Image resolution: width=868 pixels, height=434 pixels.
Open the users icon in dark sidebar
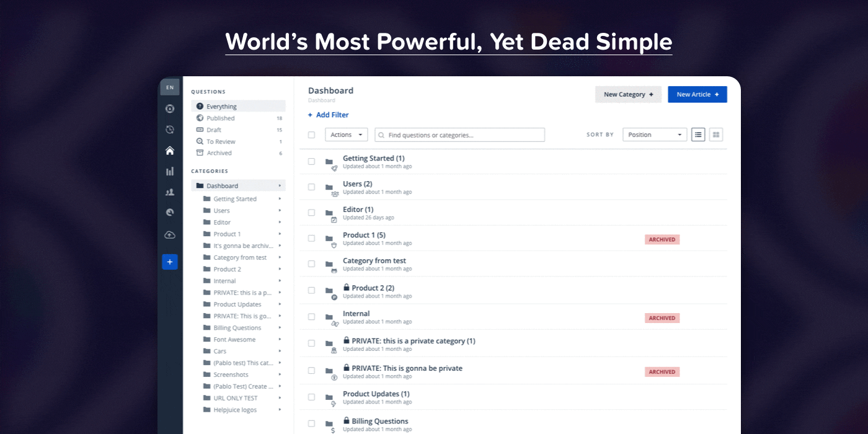[170, 192]
